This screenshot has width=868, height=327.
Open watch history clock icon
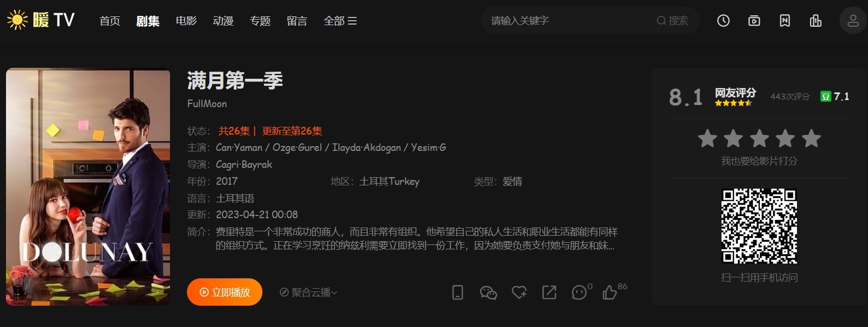click(723, 21)
